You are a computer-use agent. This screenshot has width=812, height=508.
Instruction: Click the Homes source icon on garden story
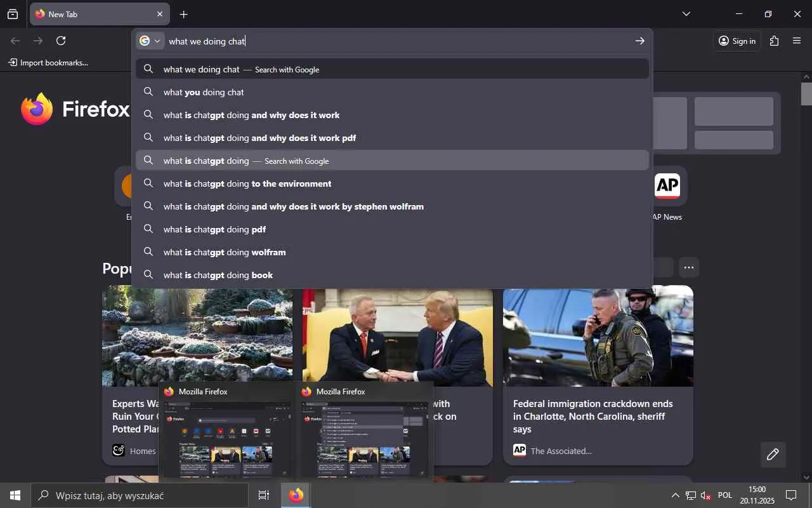[119, 450]
